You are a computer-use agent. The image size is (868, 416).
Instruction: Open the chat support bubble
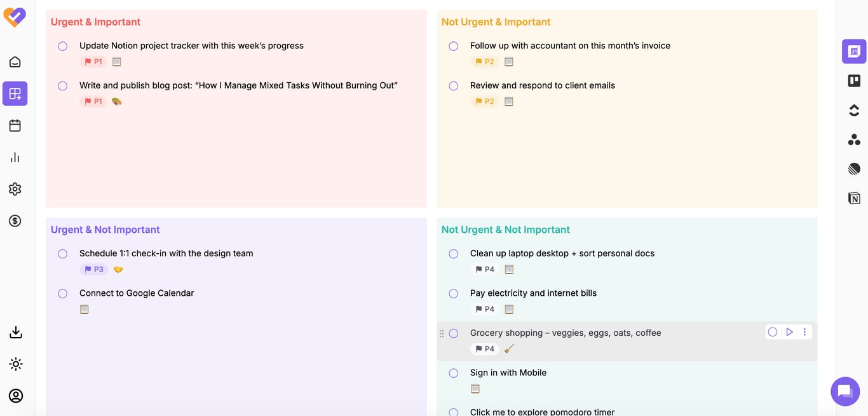pyautogui.click(x=844, y=391)
